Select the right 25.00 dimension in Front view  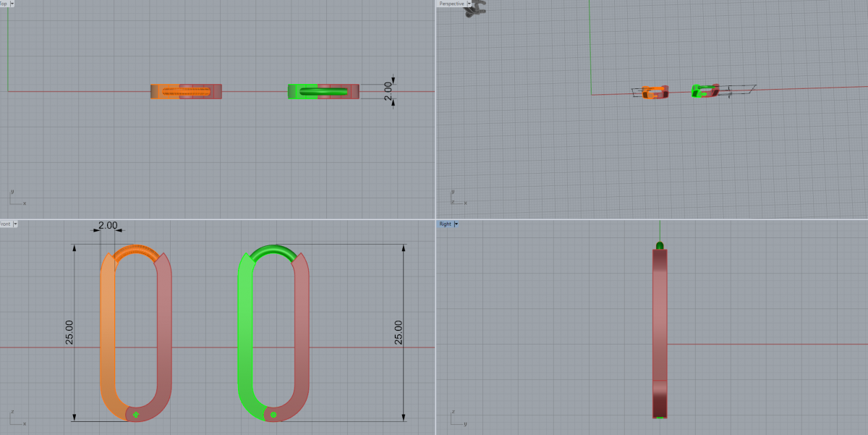click(x=398, y=331)
